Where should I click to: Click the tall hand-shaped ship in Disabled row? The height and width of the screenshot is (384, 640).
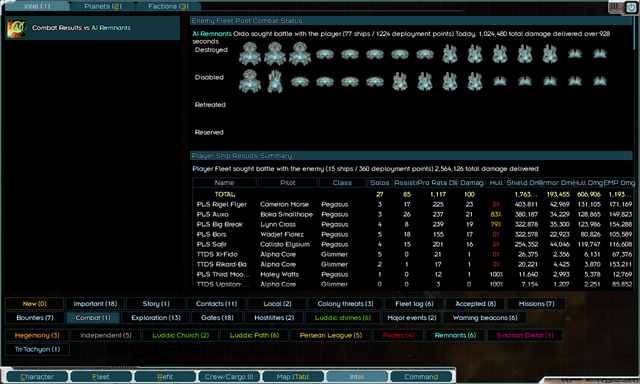pos(275,81)
